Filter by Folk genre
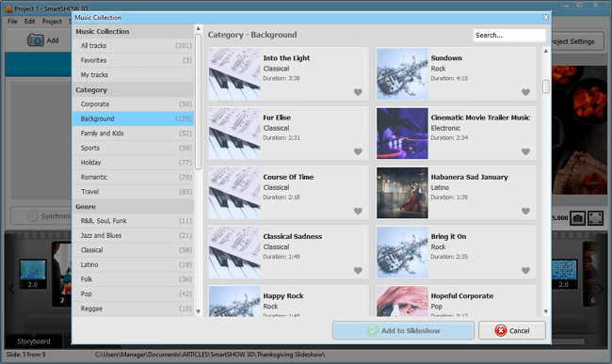 (133, 279)
